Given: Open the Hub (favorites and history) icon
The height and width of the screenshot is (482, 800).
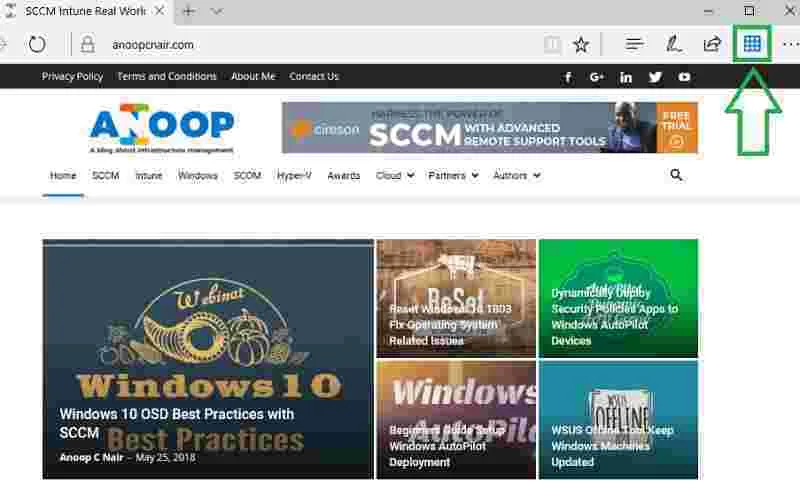Looking at the screenshot, I should [634, 45].
